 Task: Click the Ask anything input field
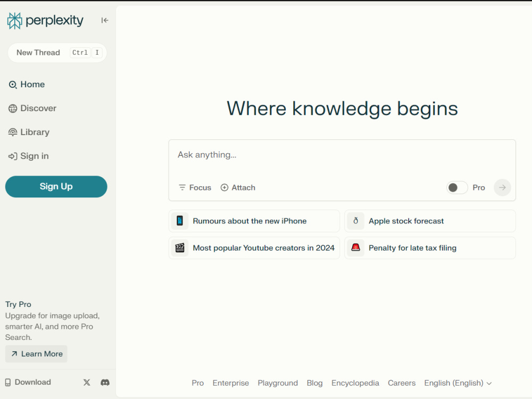pos(342,155)
